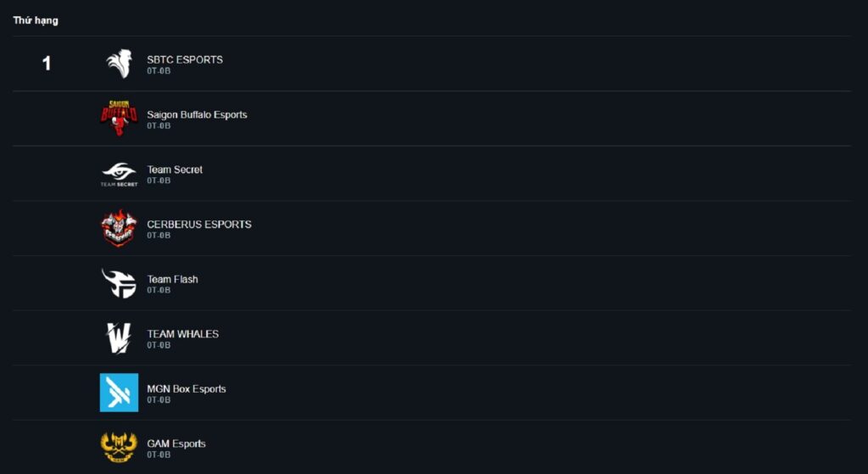Open GAM Esports team name link
868x474 pixels.
(x=176, y=443)
